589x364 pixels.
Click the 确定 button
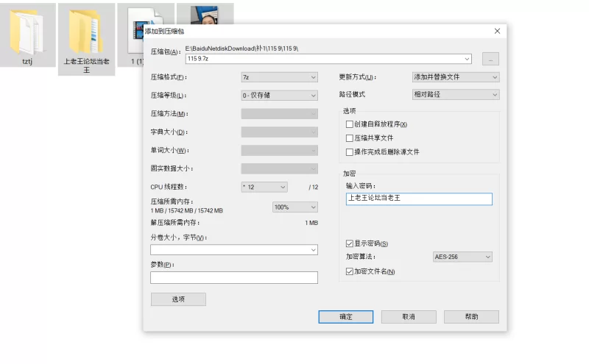tap(346, 317)
